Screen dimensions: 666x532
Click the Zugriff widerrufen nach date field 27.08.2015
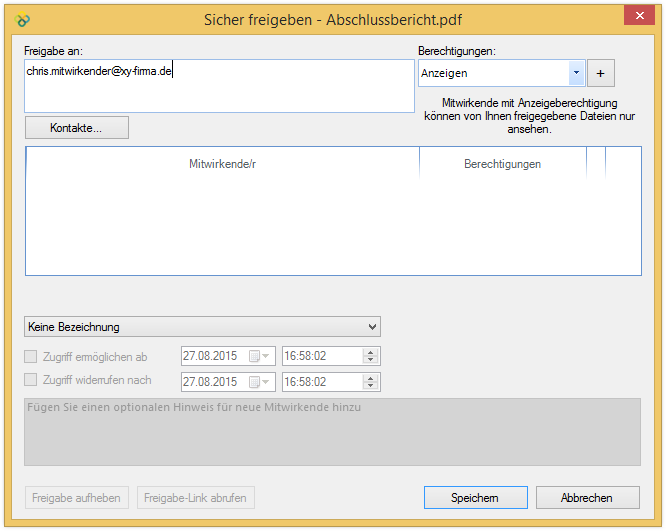point(229,382)
